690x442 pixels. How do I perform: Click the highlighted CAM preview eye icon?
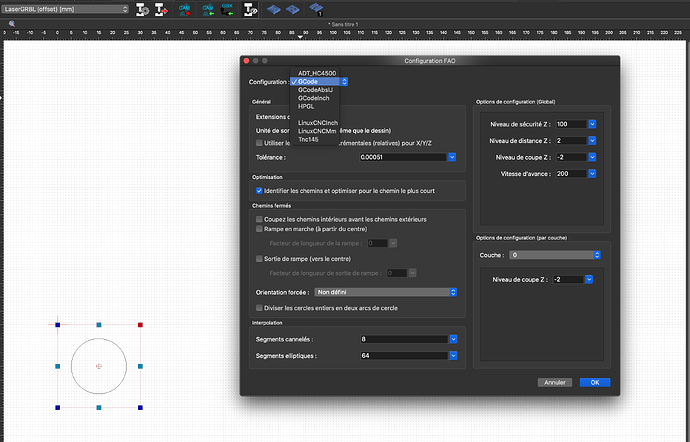click(x=250, y=10)
